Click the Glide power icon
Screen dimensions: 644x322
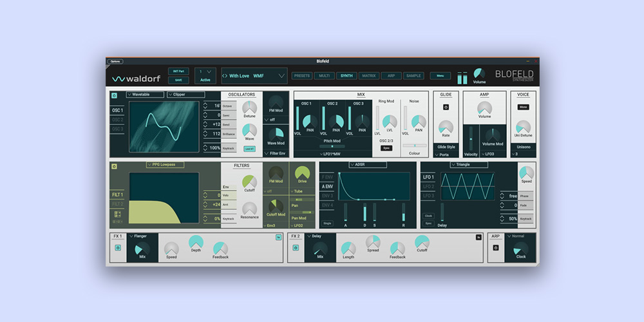coord(446,107)
